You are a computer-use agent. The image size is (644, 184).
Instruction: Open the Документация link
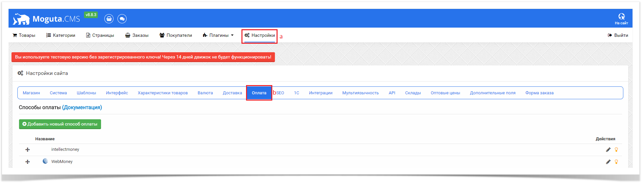[x=82, y=107]
